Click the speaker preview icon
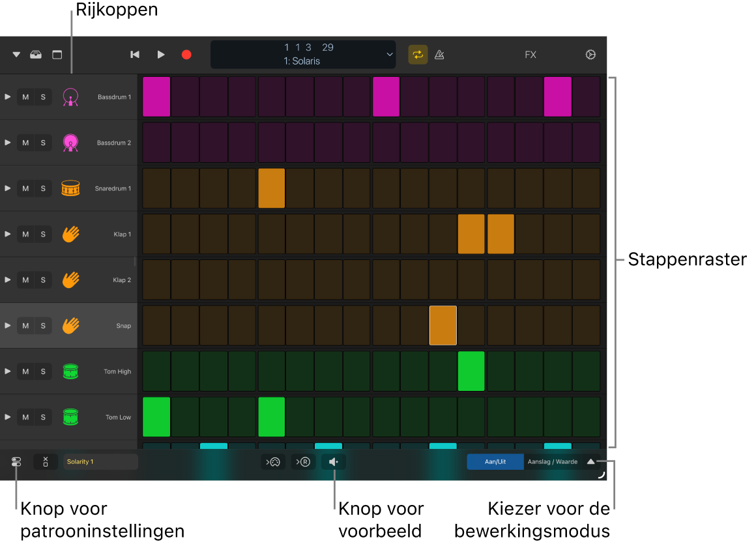 click(x=334, y=462)
